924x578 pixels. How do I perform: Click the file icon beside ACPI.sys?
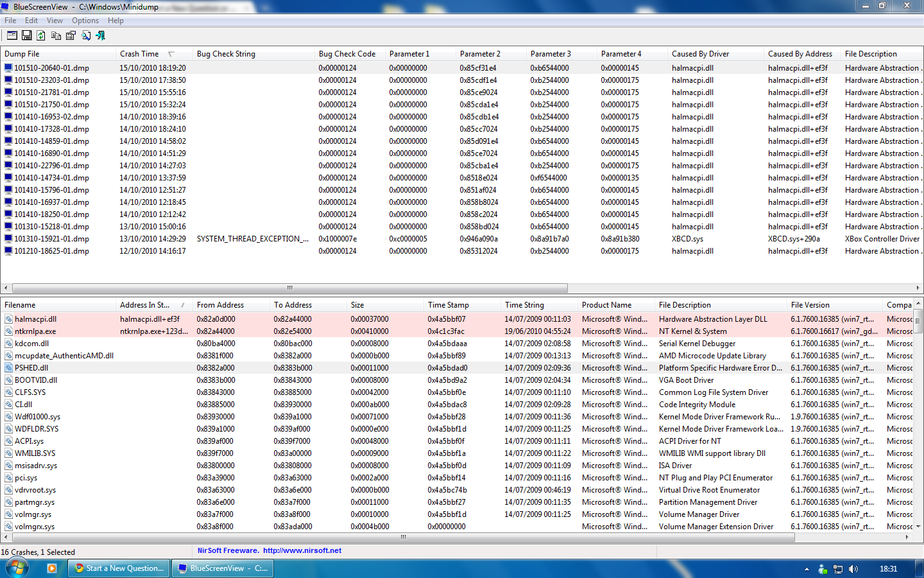tap(8, 441)
